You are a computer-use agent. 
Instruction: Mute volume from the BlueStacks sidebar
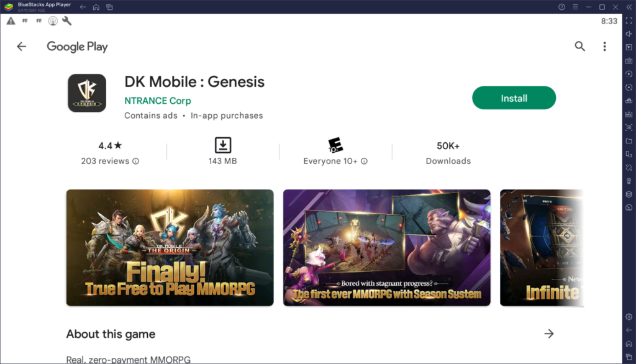pyautogui.click(x=629, y=34)
